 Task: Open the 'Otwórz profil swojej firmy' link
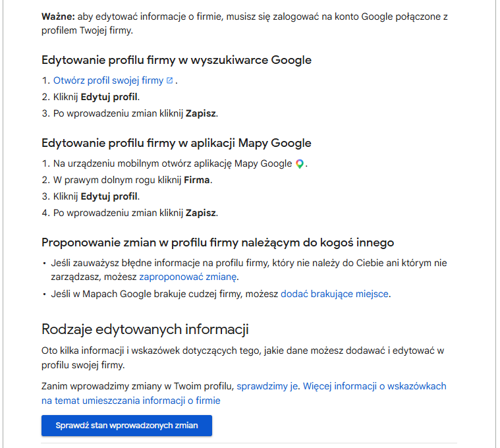tap(108, 80)
